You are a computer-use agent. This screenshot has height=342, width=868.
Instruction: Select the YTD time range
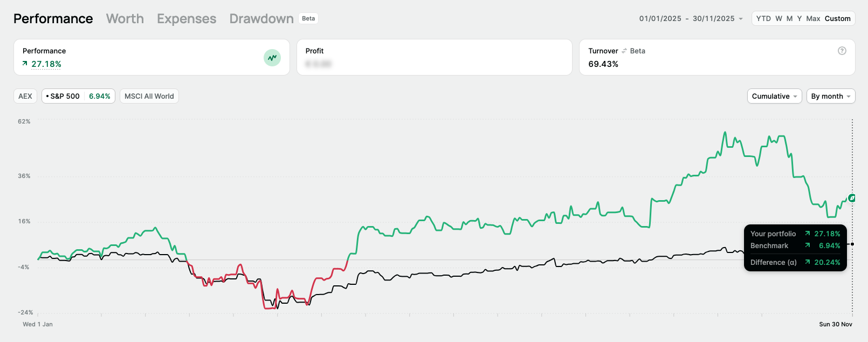(x=763, y=18)
